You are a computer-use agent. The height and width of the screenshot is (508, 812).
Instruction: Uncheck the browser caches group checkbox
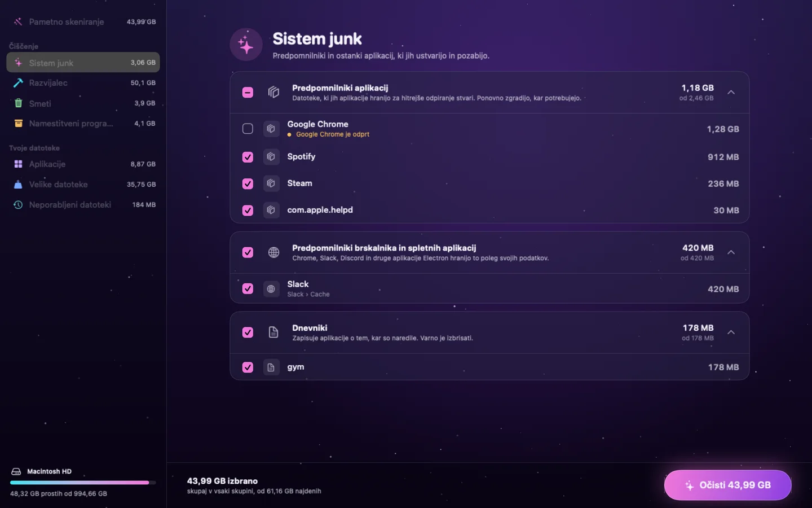coord(248,252)
